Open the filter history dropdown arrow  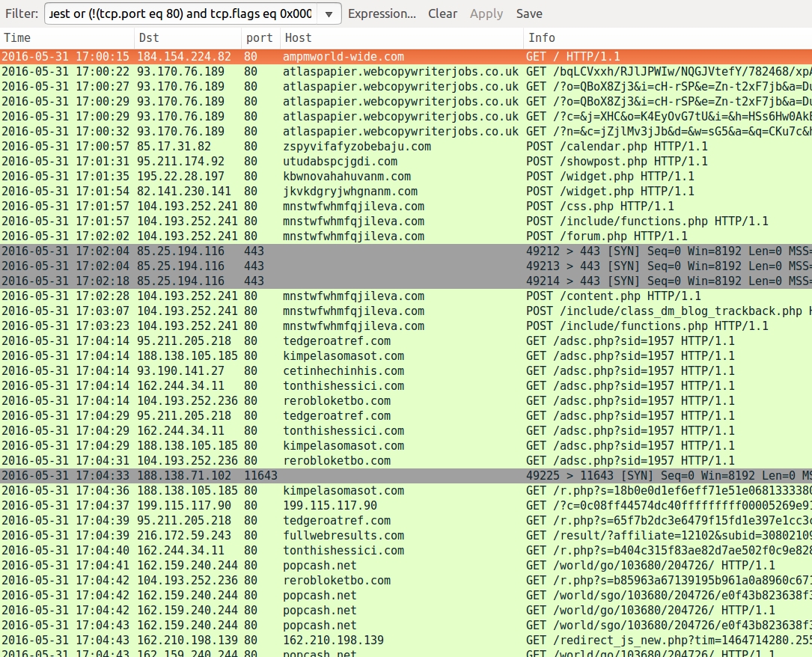click(x=329, y=13)
